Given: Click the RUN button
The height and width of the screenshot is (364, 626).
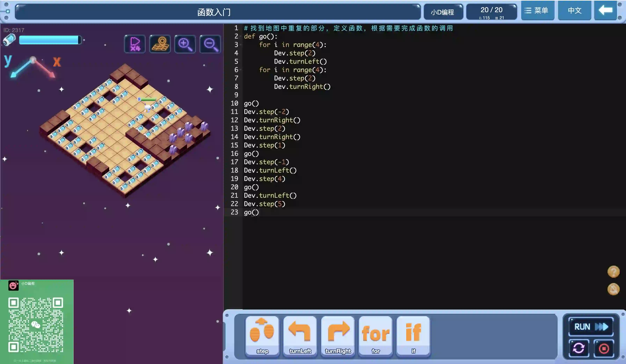Looking at the screenshot, I should coord(591,326).
